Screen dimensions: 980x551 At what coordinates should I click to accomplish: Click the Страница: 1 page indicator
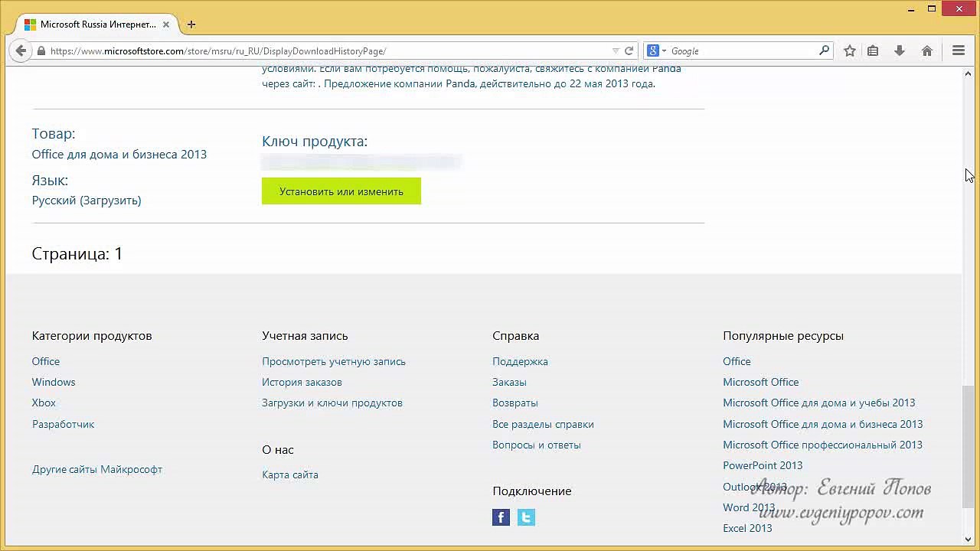[77, 253]
